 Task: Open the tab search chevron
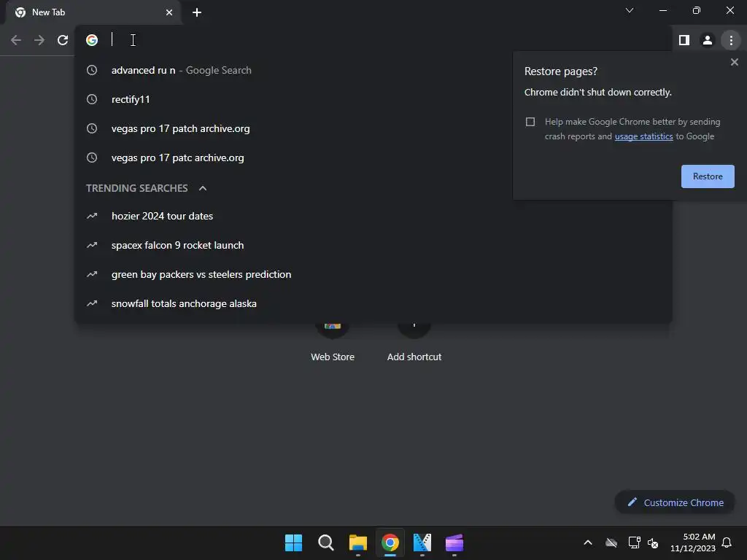630,10
